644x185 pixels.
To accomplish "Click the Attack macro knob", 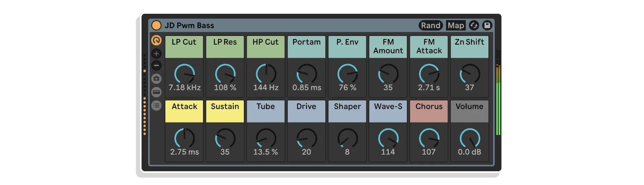I will pos(184,138).
